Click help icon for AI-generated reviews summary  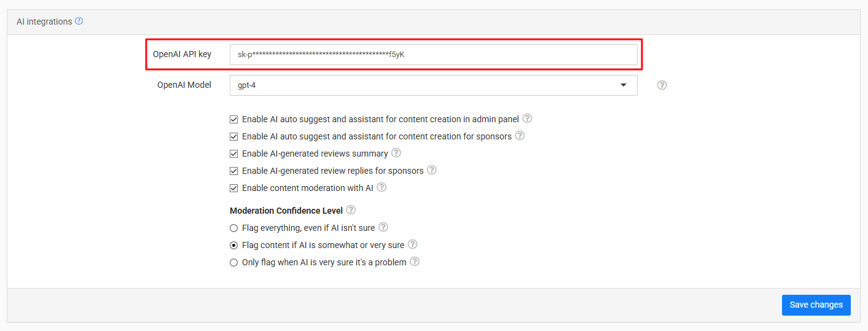click(396, 153)
